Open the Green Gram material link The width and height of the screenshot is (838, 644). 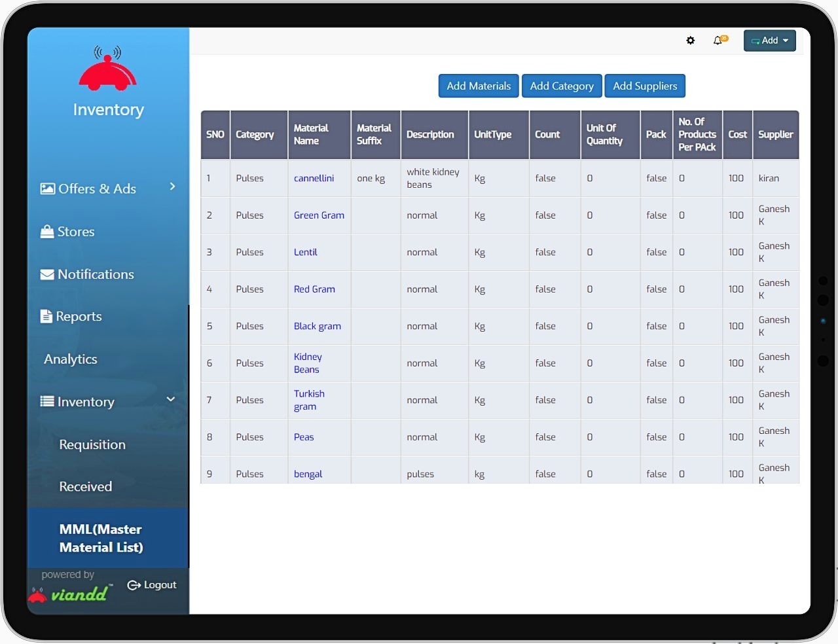319,215
